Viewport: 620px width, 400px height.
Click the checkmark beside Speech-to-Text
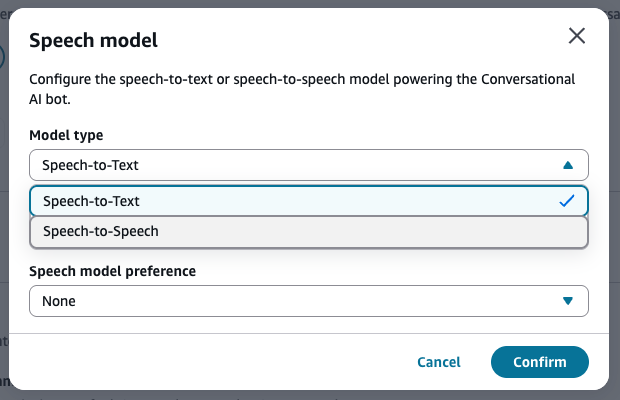[567, 201]
